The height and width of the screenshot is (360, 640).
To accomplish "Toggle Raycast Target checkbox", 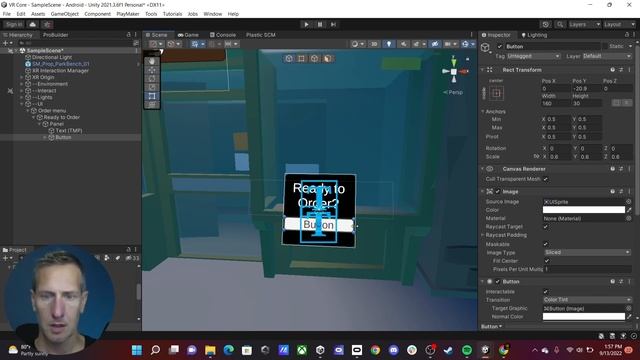I will (546, 227).
